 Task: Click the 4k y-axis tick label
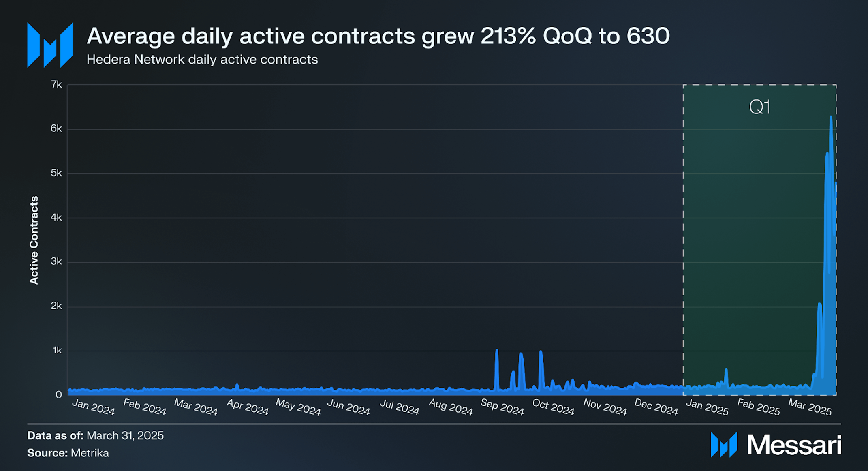[56, 218]
